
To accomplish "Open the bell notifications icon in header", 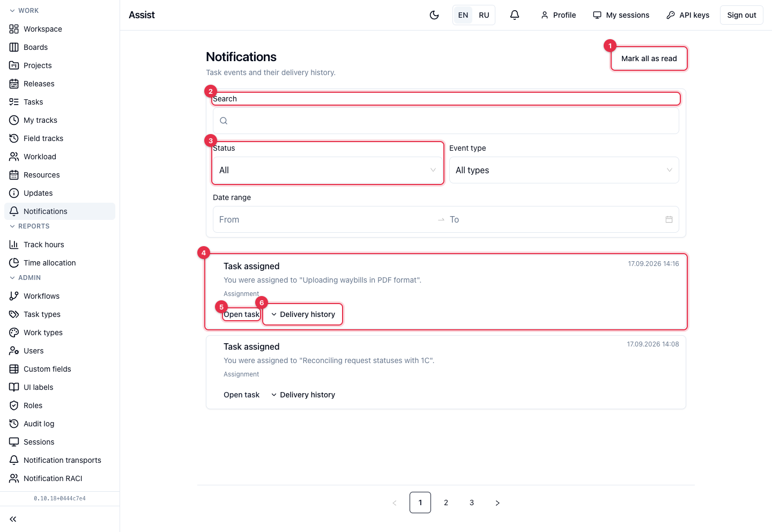I will click(x=515, y=15).
